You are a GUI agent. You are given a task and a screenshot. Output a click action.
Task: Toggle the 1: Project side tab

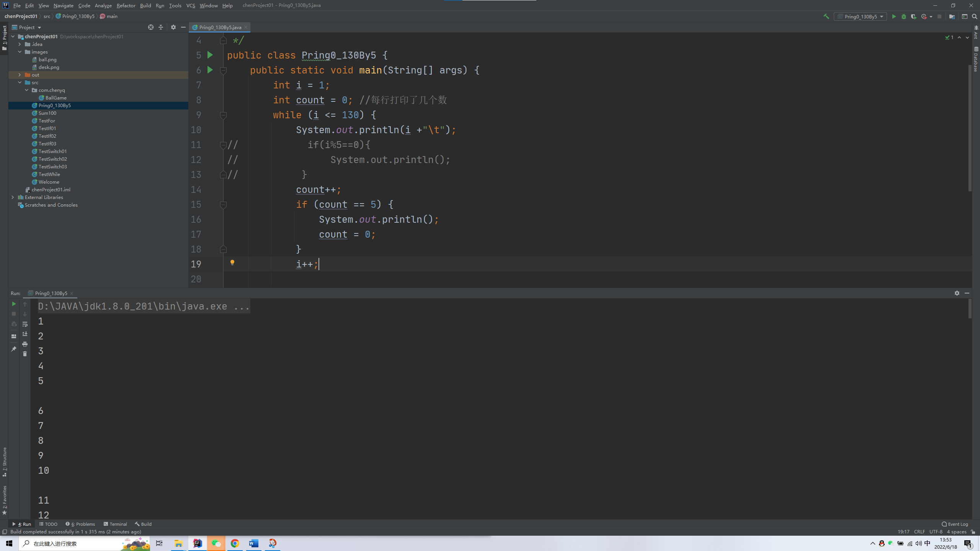pos(5,37)
